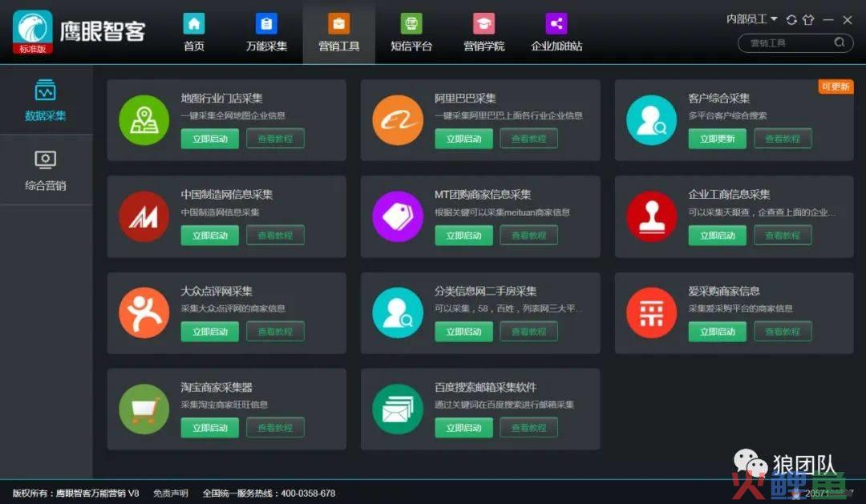Click the service hotline 400-0358-678 text
The height and width of the screenshot is (504, 866).
click(308, 493)
